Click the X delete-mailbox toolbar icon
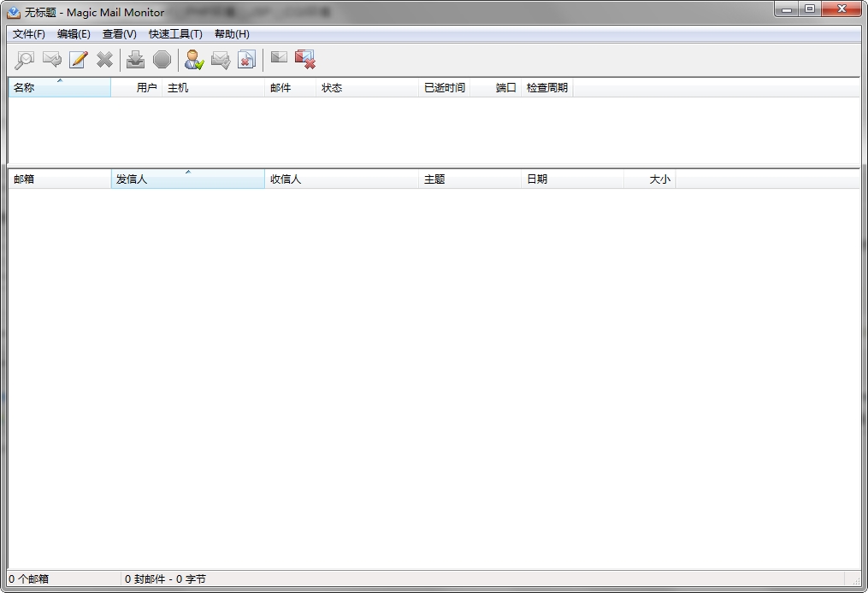Viewport: 868px width, 593px height. 105,60
